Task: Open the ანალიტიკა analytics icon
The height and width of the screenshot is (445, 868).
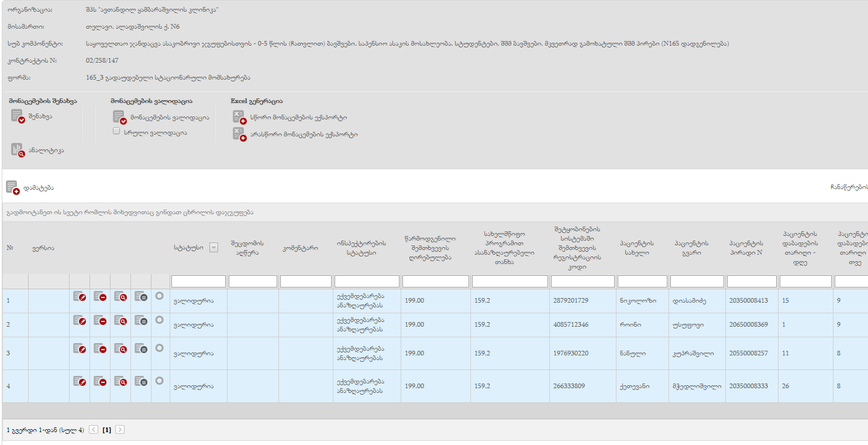Action: click(18, 150)
